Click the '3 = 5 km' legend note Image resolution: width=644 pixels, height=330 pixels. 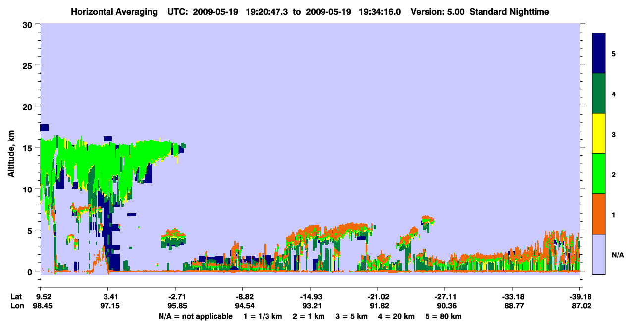point(352,317)
